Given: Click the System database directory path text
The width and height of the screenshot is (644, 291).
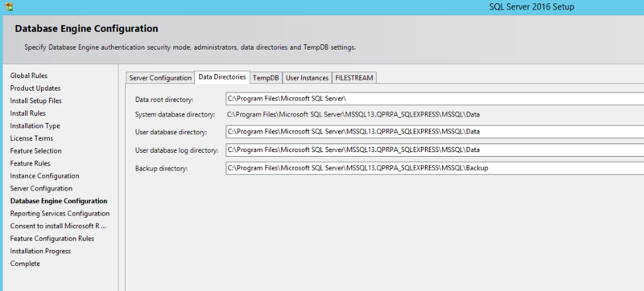Looking at the screenshot, I should (x=353, y=115).
